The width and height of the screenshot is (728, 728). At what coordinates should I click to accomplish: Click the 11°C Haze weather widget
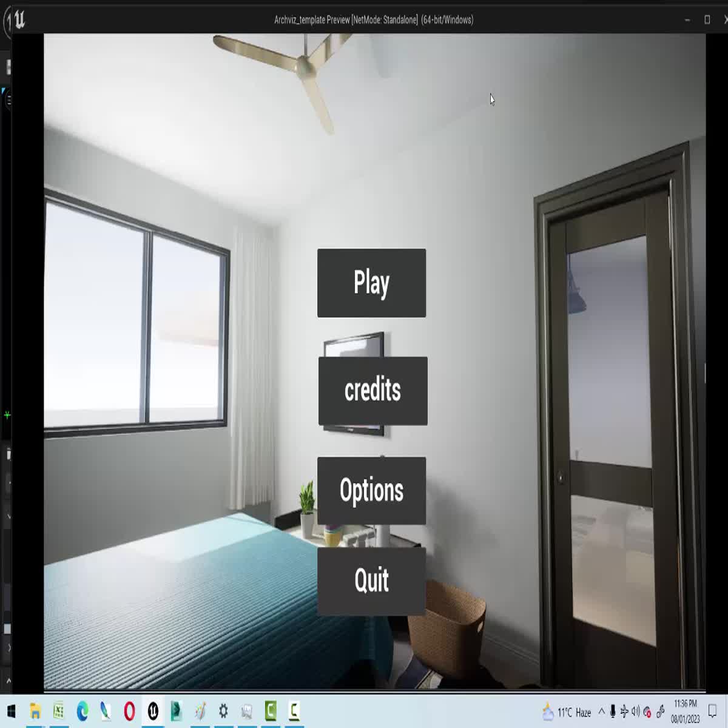click(564, 711)
